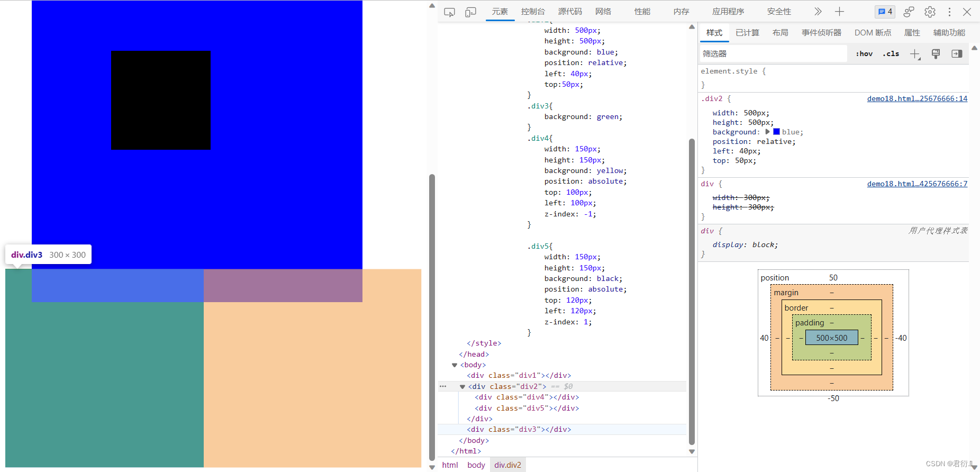Click the position: relative declaration in styles pane
The height and width of the screenshot is (472, 980).
tap(754, 142)
